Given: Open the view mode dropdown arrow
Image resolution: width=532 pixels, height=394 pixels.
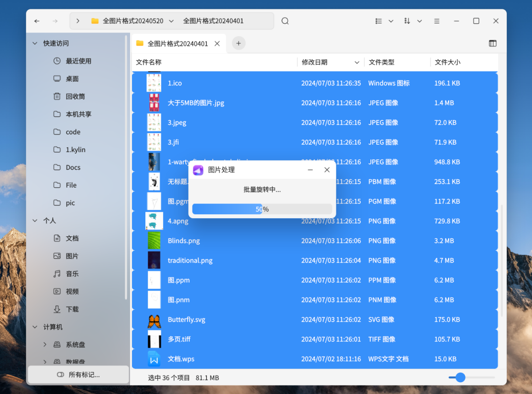Looking at the screenshot, I should (391, 21).
